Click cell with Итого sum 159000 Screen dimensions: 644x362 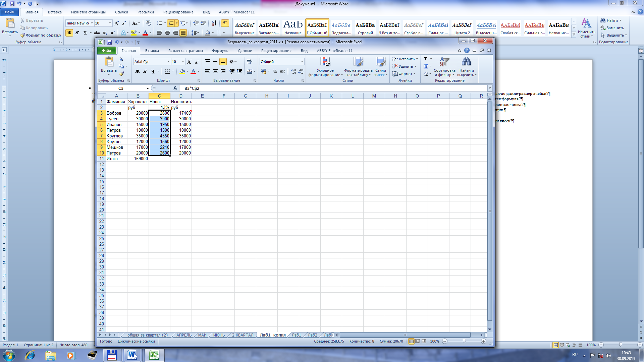click(x=138, y=159)
